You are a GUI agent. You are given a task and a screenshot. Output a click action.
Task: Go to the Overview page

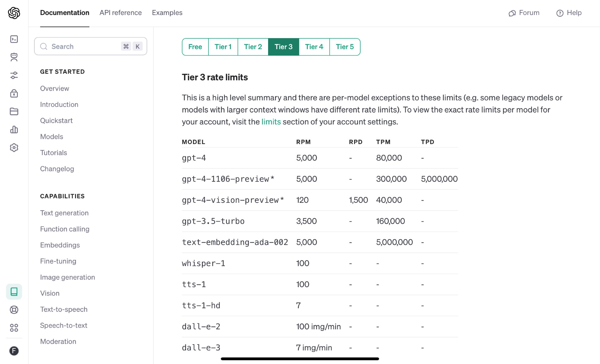point(55,88)
